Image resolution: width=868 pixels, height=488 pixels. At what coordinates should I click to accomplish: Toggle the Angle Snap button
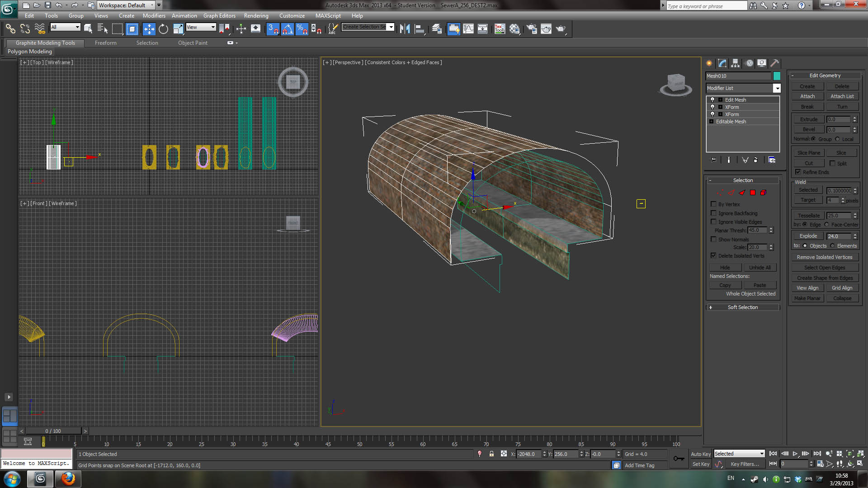tap(287, 29)
